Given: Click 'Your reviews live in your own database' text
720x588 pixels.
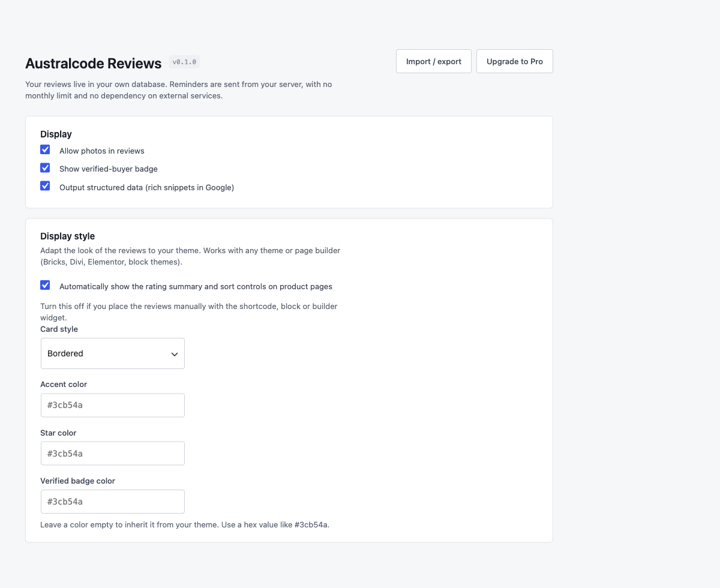Looking at the screenshot, I should pos(179,90).
